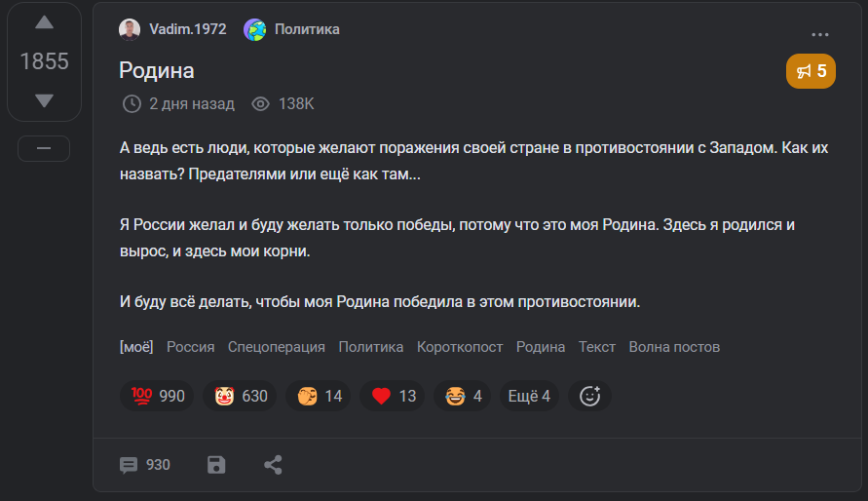Image resolution: width=868 pixels, height=501 pixels.
Task: Expand more reactions with Ещё 4
Action: pos(529,396)
